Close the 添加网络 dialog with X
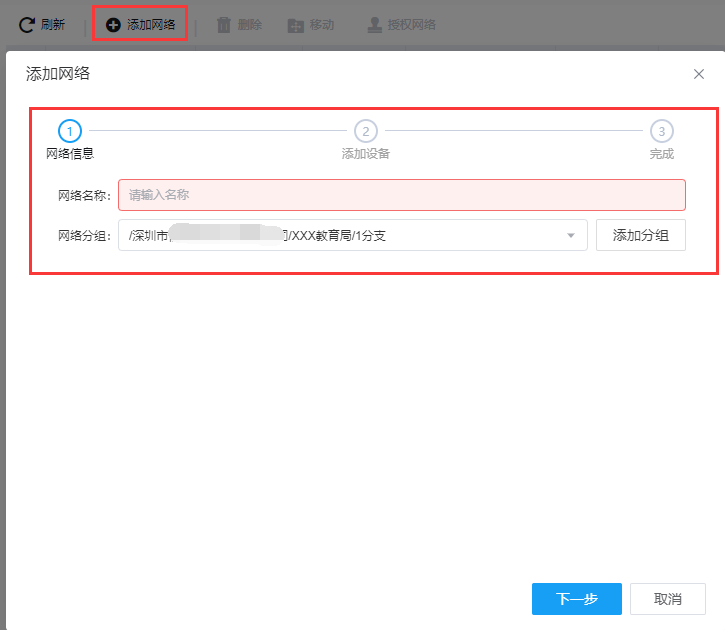The height and width of the screenshot is (630, 725). [699, 74]
